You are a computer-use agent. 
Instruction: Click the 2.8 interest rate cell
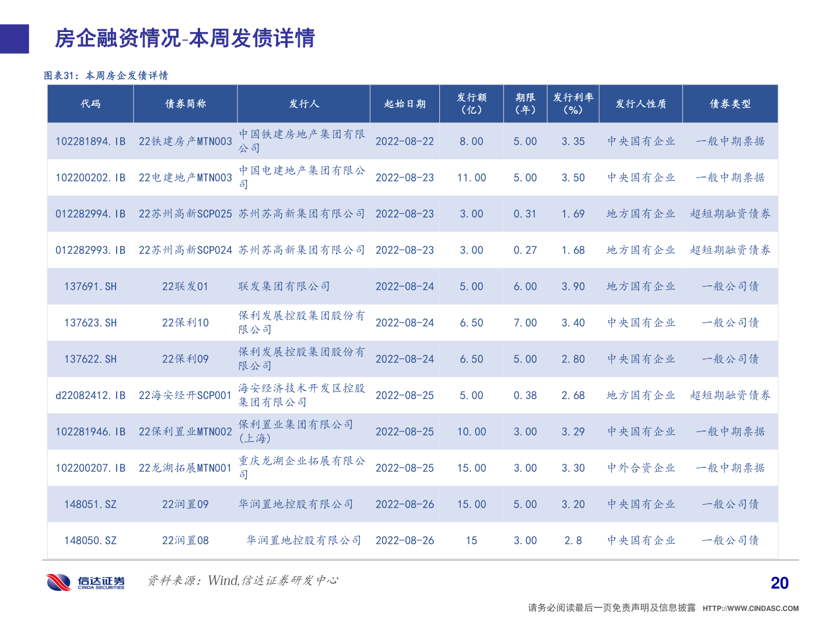573,540
